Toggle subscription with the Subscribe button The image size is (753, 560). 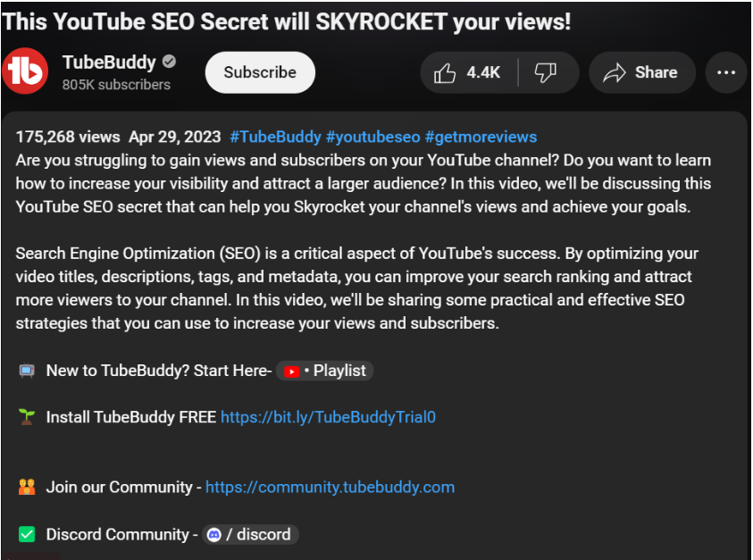pyautogui.click(x=260, y=72)
